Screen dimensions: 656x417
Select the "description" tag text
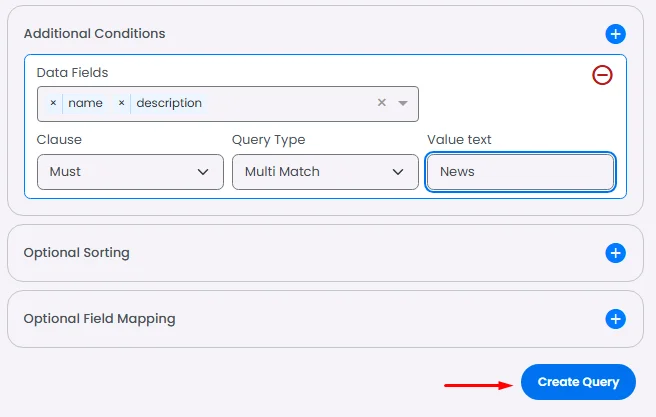coord(169,103)
